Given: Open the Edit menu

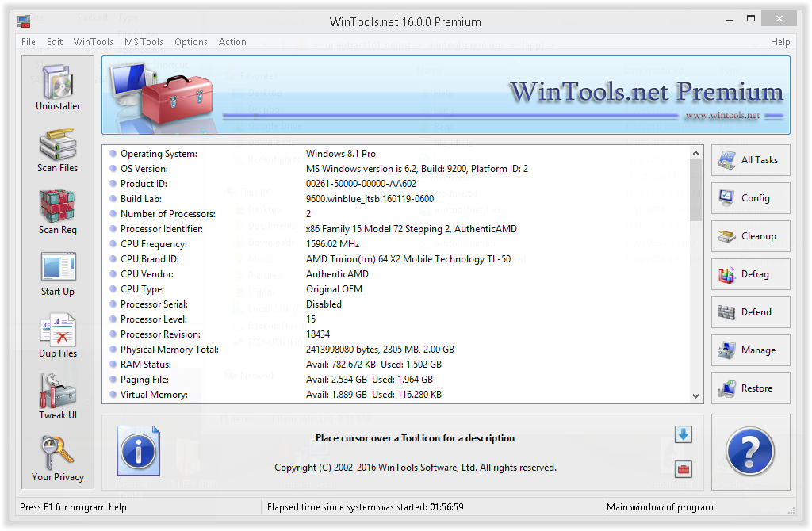Looking at the screenshot, I should (55, 42).
